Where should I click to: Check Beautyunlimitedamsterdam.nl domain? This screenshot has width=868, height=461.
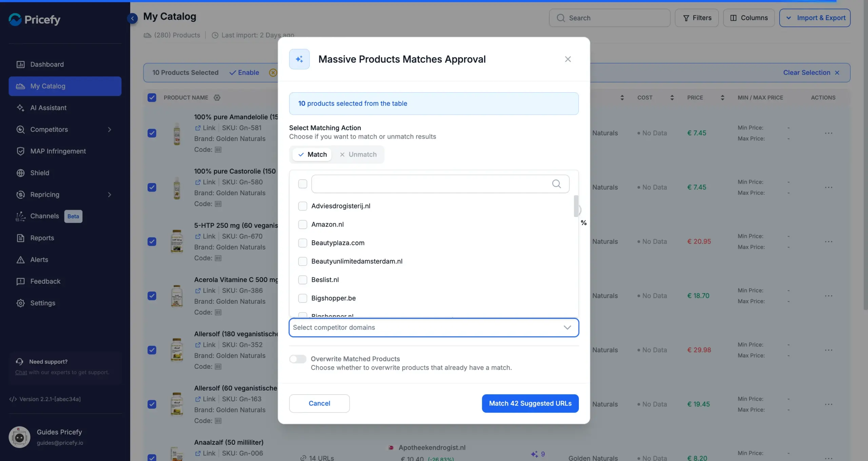click(x=302, y=261)
